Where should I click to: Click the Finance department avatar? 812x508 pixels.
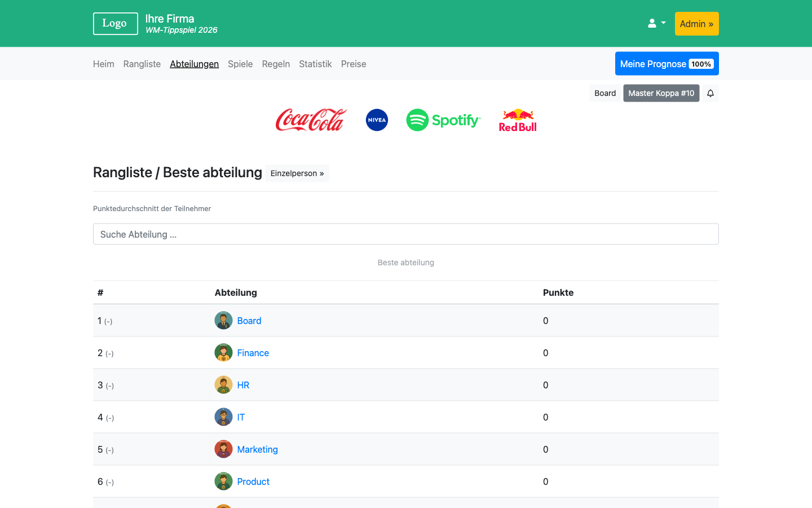223,353
